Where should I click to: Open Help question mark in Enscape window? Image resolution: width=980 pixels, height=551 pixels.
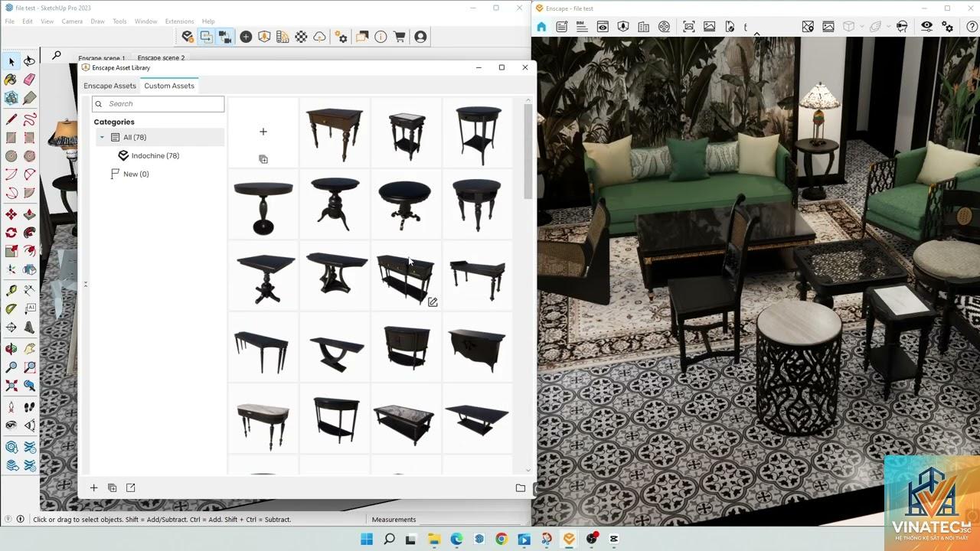pyautogui.click(x=971, y=27)
